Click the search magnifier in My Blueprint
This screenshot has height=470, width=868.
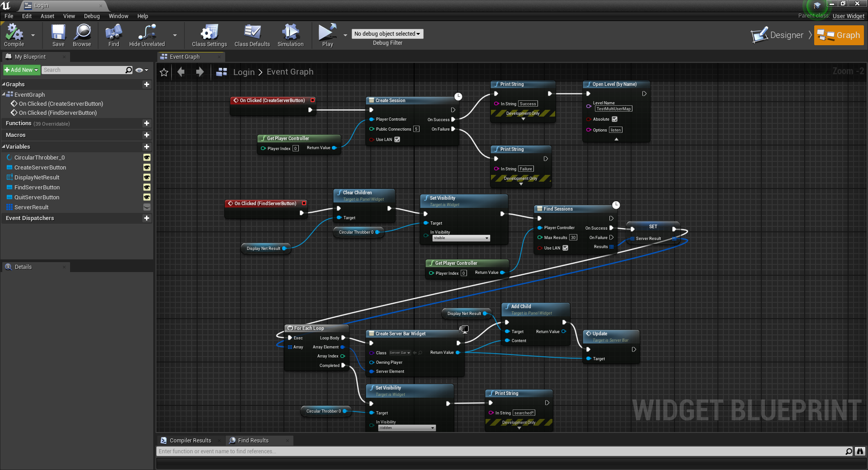coord(129,70)
